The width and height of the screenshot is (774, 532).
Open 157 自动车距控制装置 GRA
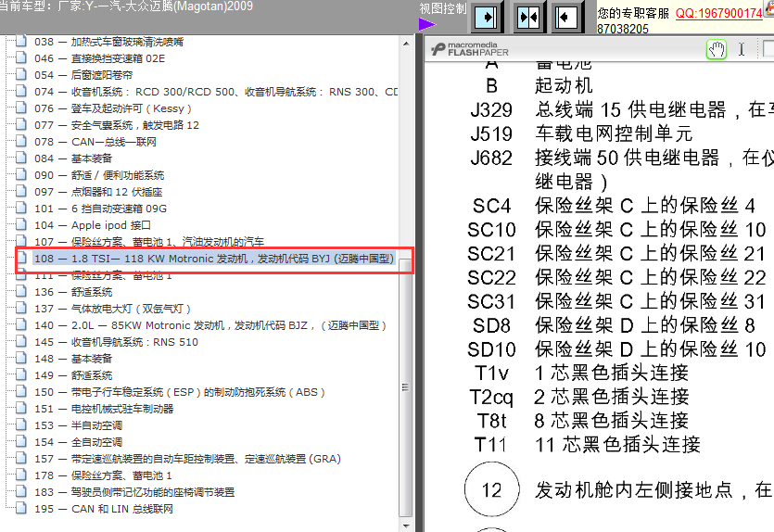pos(188,459)
